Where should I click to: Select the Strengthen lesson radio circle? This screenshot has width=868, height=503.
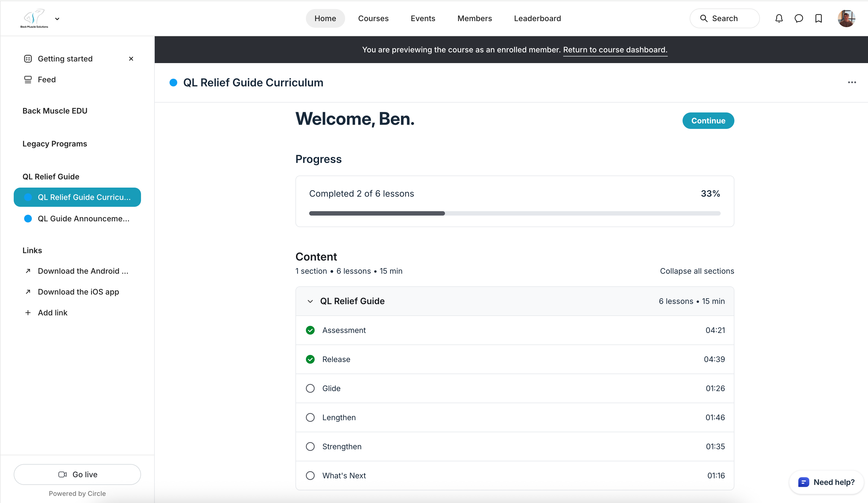[x=310, y=446]
